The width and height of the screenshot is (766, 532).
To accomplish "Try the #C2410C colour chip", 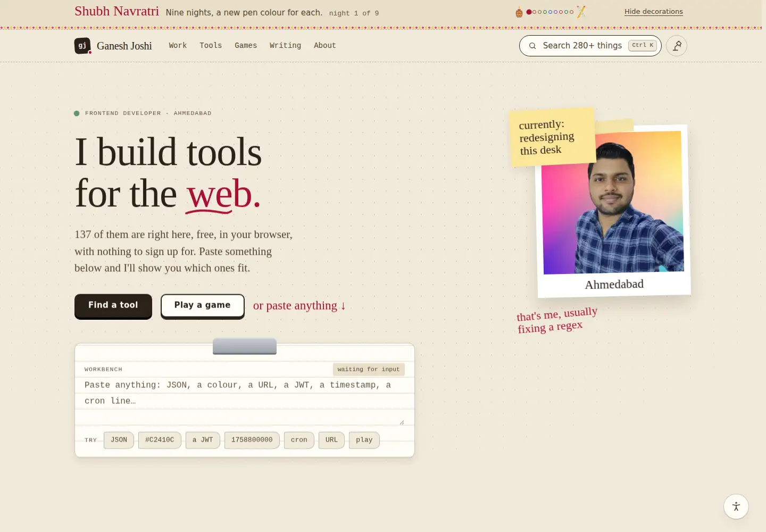I will 160,440.
